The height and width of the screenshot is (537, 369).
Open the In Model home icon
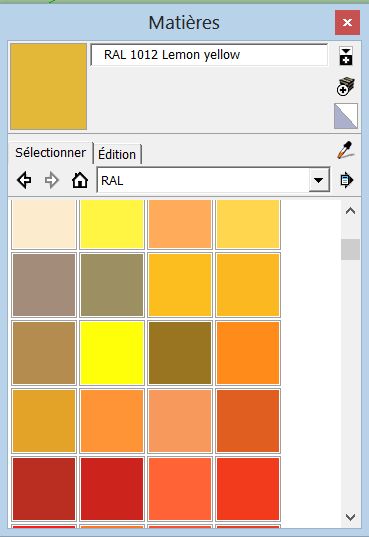(x=80, y=180)
